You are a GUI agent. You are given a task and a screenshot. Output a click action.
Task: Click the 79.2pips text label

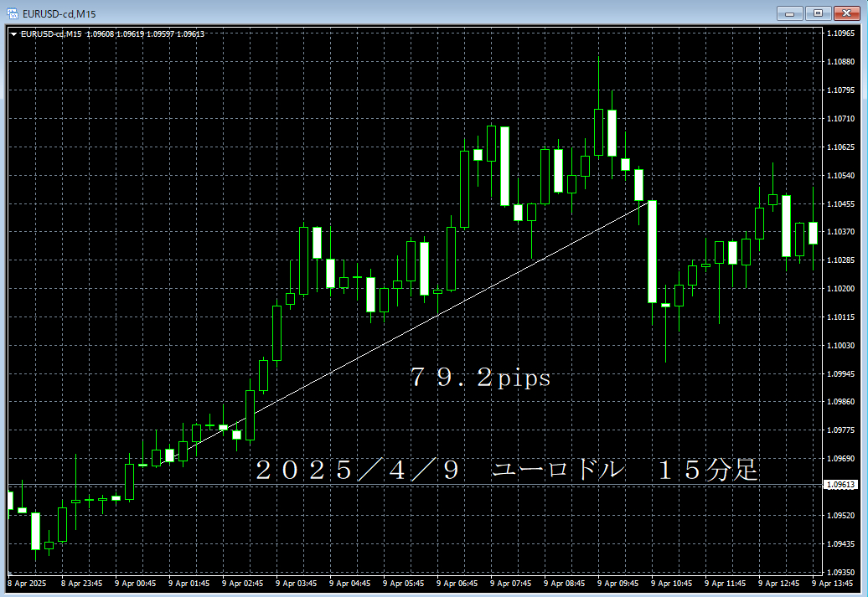(x=480, y=378)
